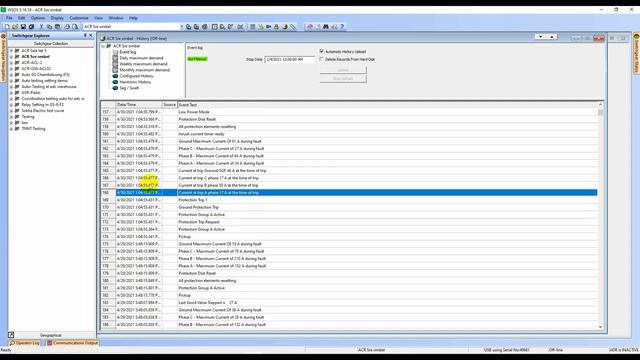
Task: Expand TNNT Testing tree node
Action: coord(11,129)
